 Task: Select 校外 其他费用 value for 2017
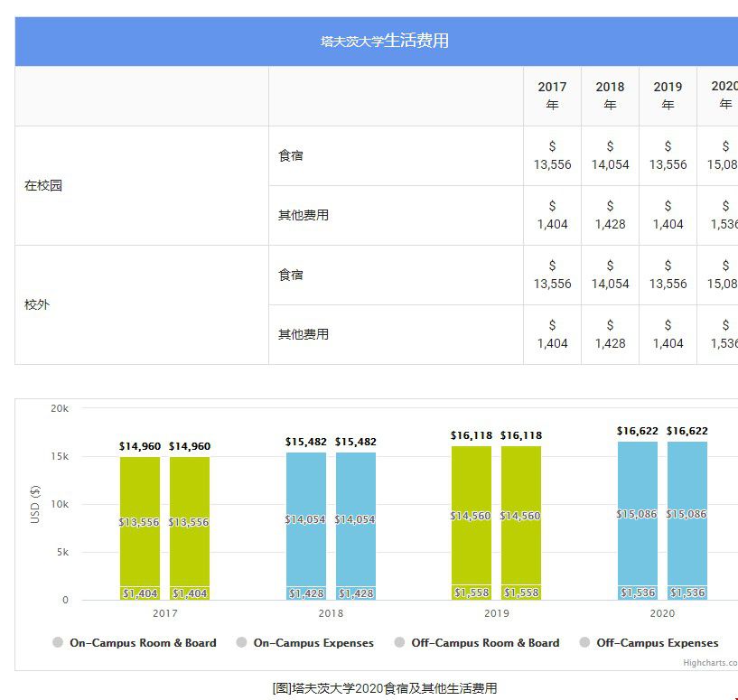tap(552, 334)
